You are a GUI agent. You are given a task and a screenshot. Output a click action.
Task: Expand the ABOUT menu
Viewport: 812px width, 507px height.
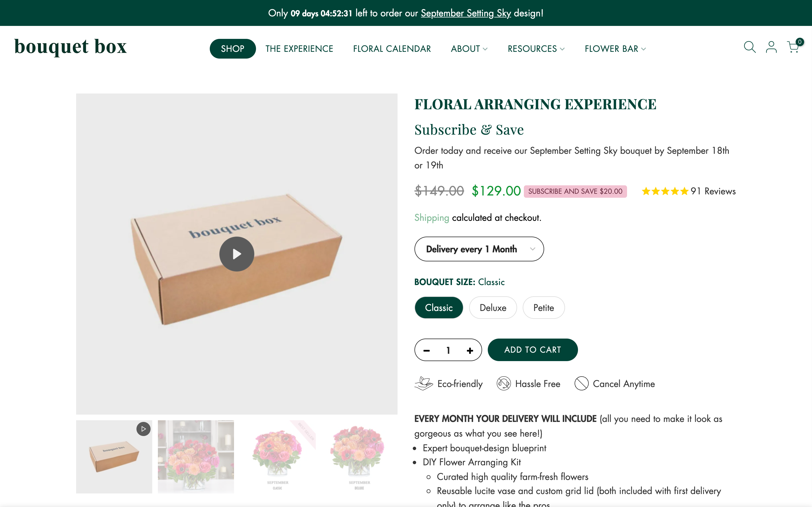tap(468, 49)
